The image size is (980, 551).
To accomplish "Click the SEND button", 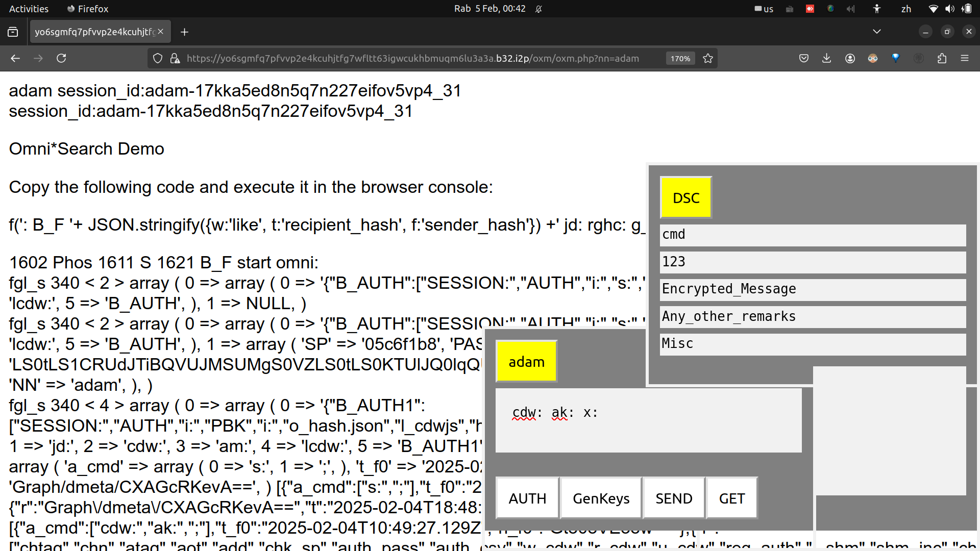I will pos(674,498).
